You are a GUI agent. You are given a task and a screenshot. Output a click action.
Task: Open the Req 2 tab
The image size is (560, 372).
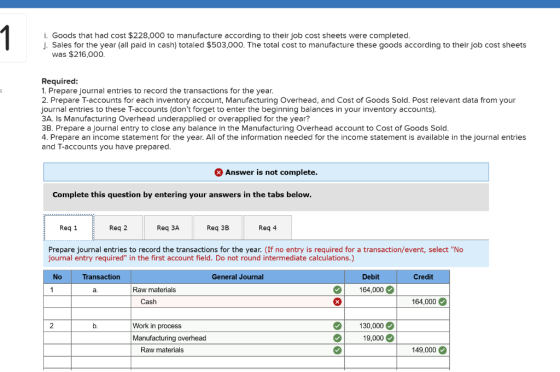(118, 227)
